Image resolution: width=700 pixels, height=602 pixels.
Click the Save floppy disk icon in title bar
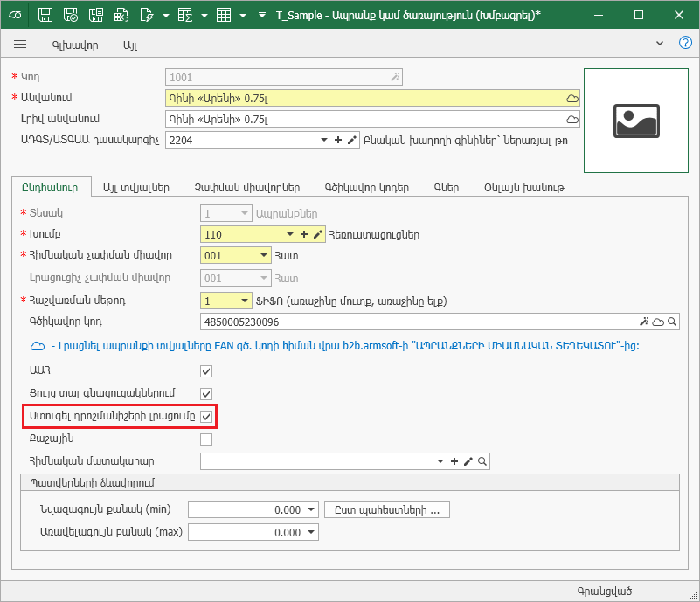[46, 16]
